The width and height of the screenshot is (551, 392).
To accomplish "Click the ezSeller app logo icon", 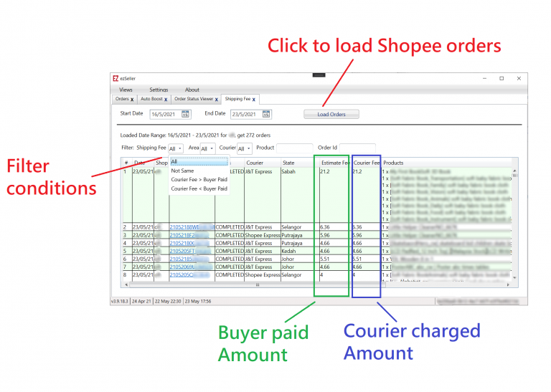I will 115,78.
